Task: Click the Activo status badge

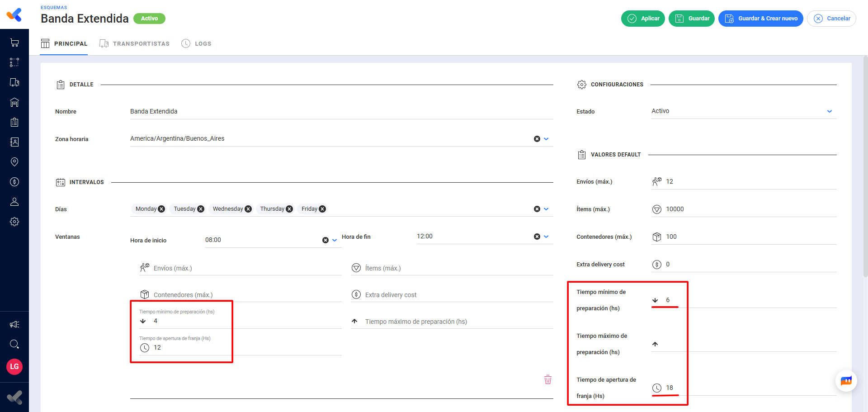Action: [x=149, y=19]
